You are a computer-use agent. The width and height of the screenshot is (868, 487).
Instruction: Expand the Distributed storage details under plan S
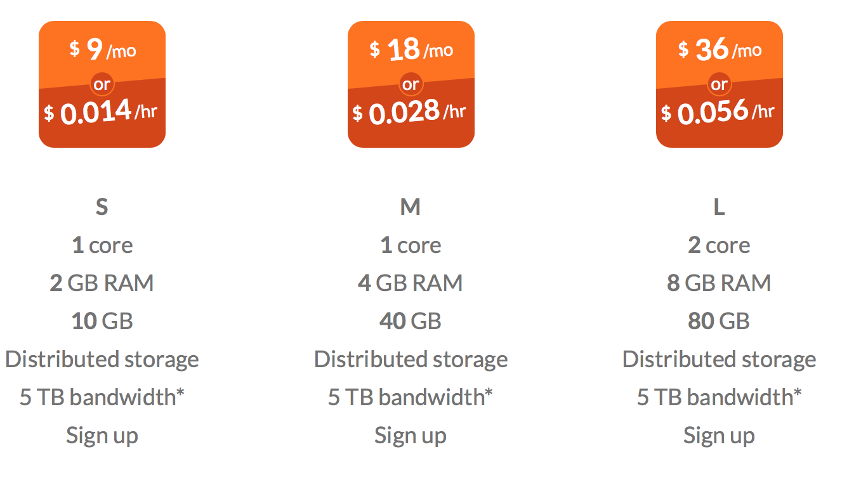(102, 359)
